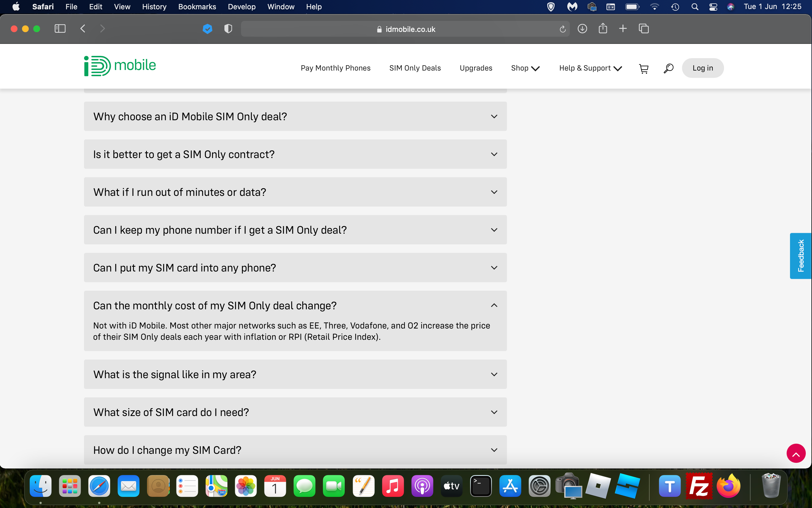Expand 'What is the signal like in my area?'
The image size is (812, 508).
[295, 374]
